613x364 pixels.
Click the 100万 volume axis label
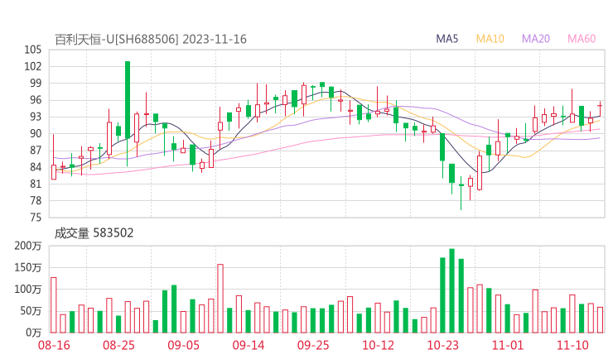tap(28, 290)
